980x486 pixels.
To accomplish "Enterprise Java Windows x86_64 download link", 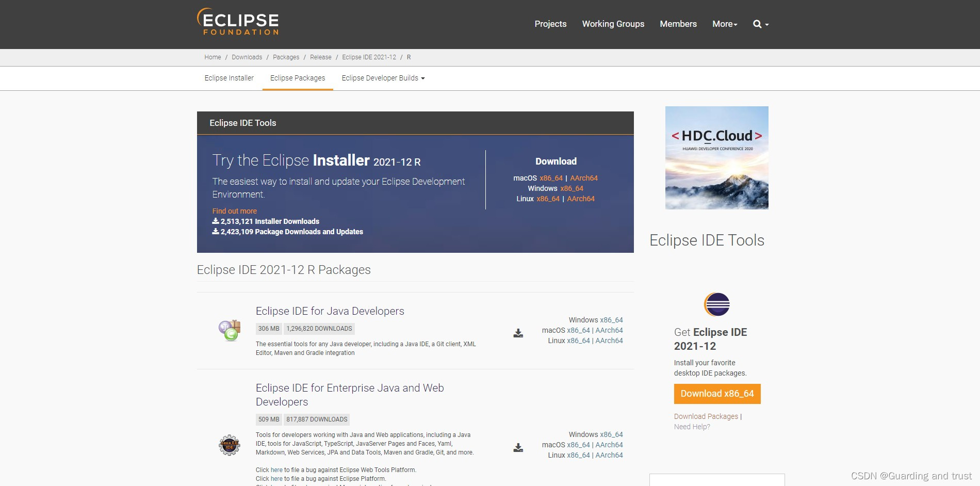I will pyautogui.click(x=611, y=434).
